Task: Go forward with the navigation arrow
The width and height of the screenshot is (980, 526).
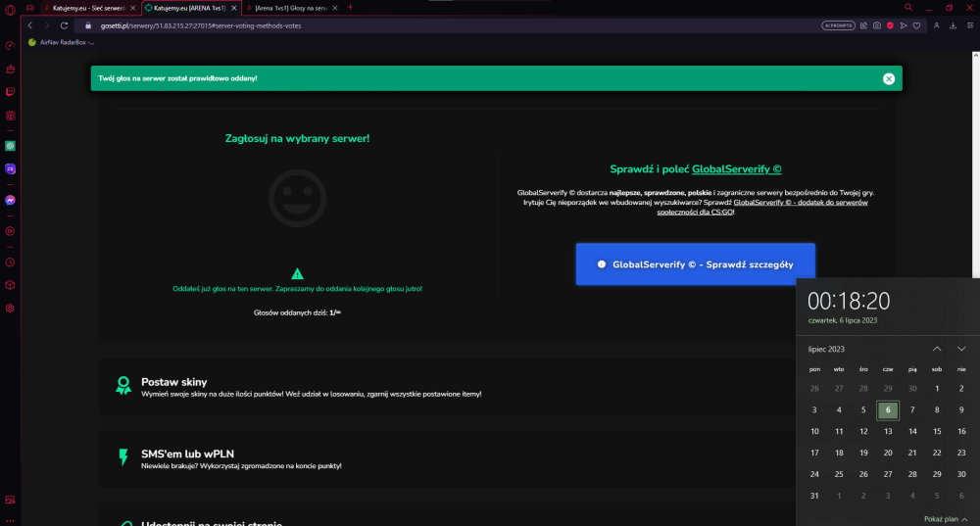Action: tap(47, 25)
